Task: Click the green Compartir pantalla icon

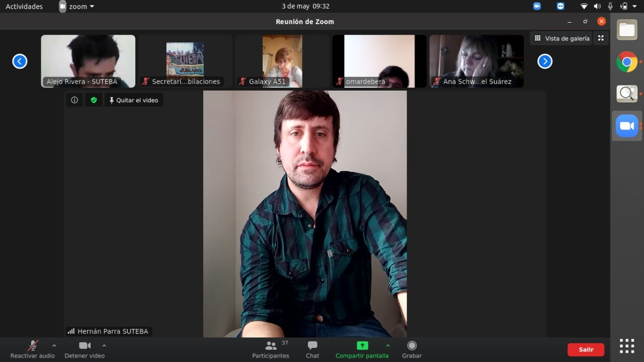Action: 362,346
